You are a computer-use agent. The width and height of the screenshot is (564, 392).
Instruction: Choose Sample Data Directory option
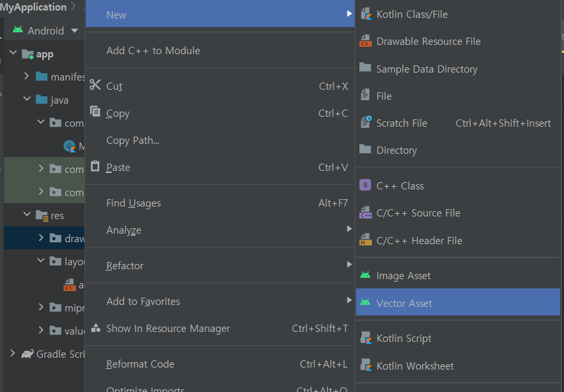pyautogui.click(x=427, y=69)
